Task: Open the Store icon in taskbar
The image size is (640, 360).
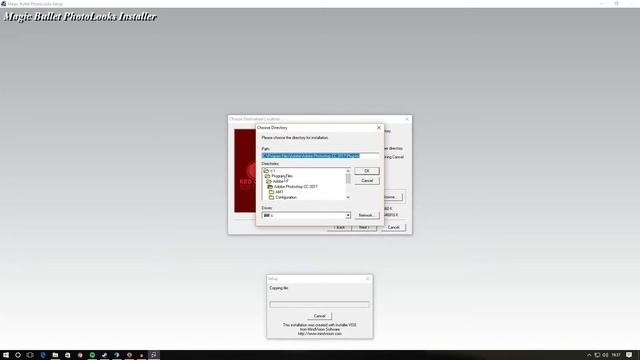Action: click(68, 355)
